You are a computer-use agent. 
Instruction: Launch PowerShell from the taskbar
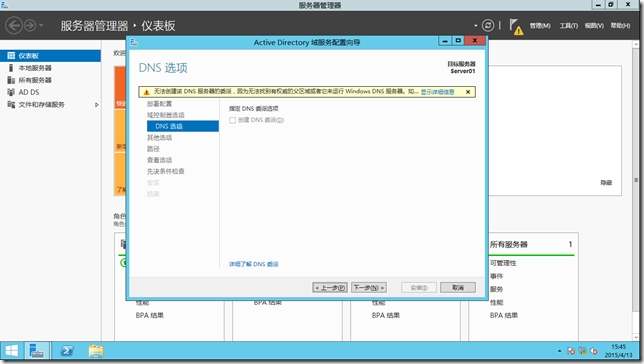(67, 351)
